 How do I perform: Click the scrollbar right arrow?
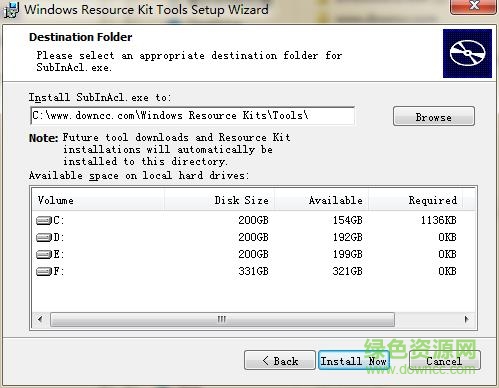tap(466, 319)
